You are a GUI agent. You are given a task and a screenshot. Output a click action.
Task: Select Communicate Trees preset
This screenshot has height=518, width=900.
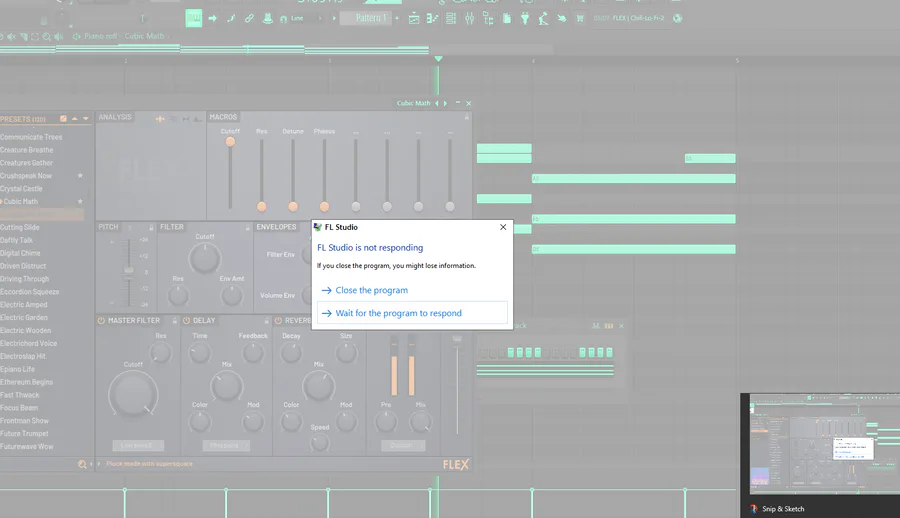pyautogui.click(x=31, y=137)
